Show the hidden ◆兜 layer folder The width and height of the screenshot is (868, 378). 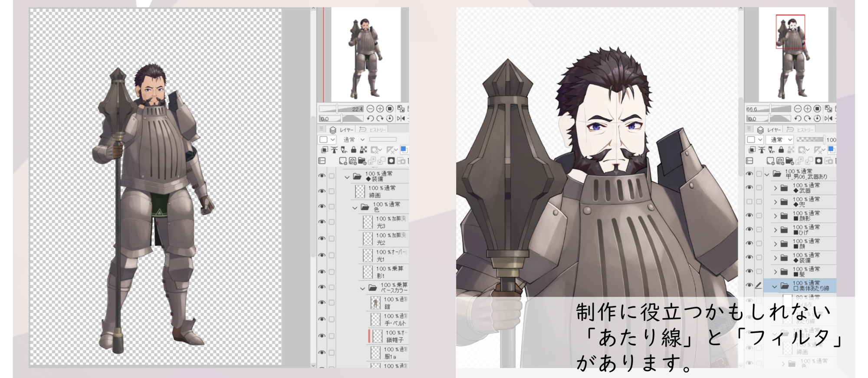(x=750, y=202)
